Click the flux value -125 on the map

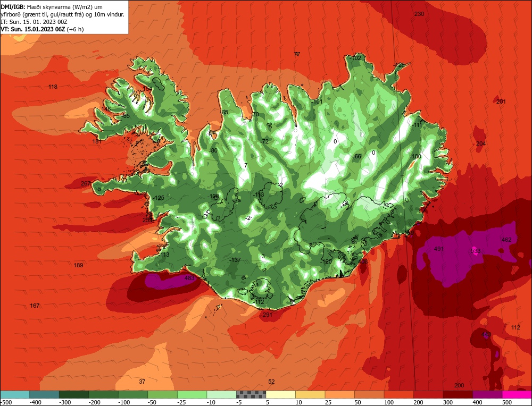tap(158, 198)
